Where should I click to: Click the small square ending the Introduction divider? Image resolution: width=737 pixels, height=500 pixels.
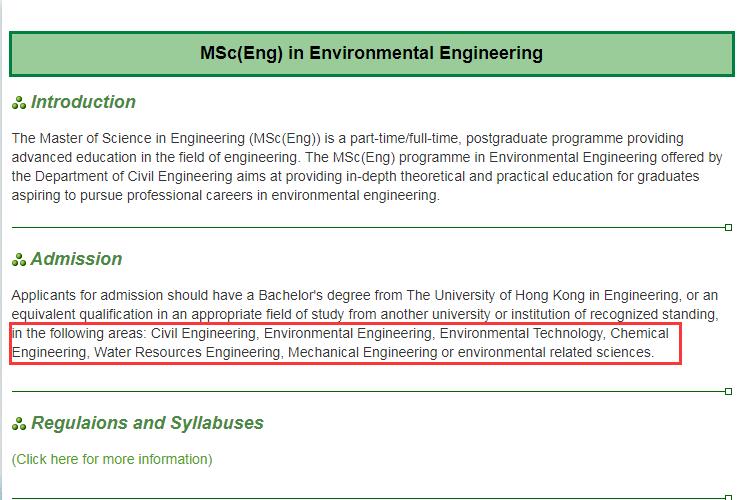point(728,228)
